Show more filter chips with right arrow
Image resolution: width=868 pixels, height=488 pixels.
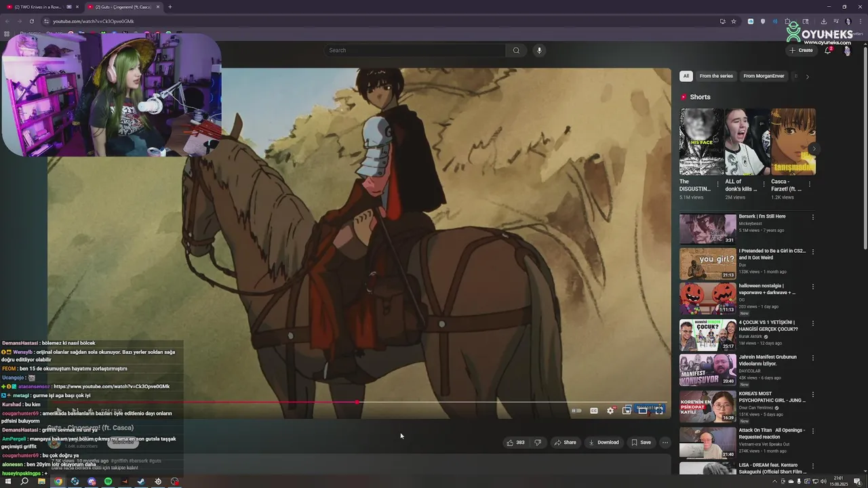point(807,77)
